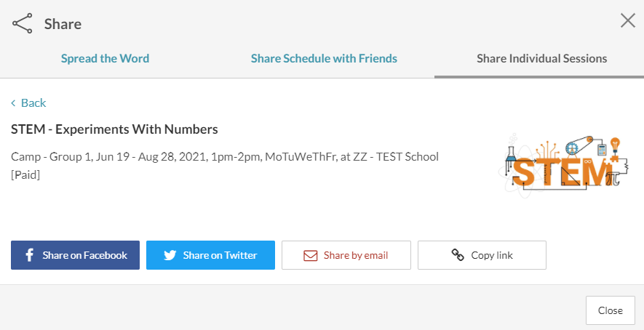Open the Share Schedule with Friends tab

tap(324, 59)
